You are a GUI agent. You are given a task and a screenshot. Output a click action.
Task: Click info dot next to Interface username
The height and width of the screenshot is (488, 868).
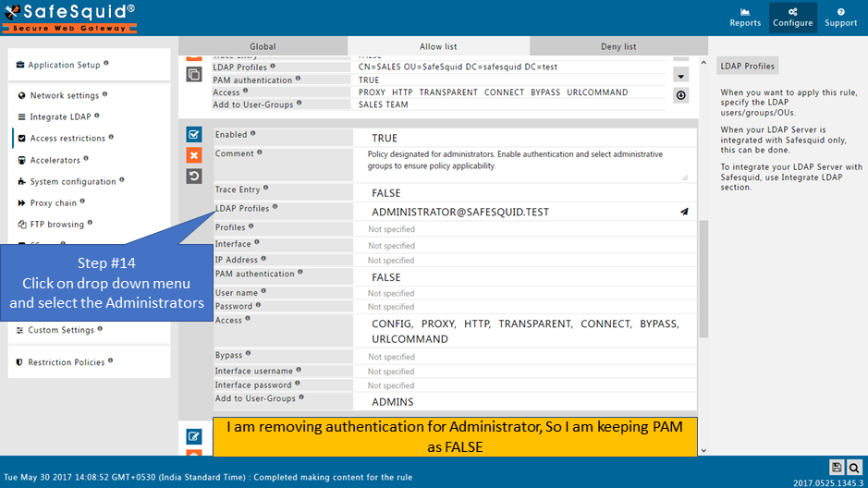299,370
